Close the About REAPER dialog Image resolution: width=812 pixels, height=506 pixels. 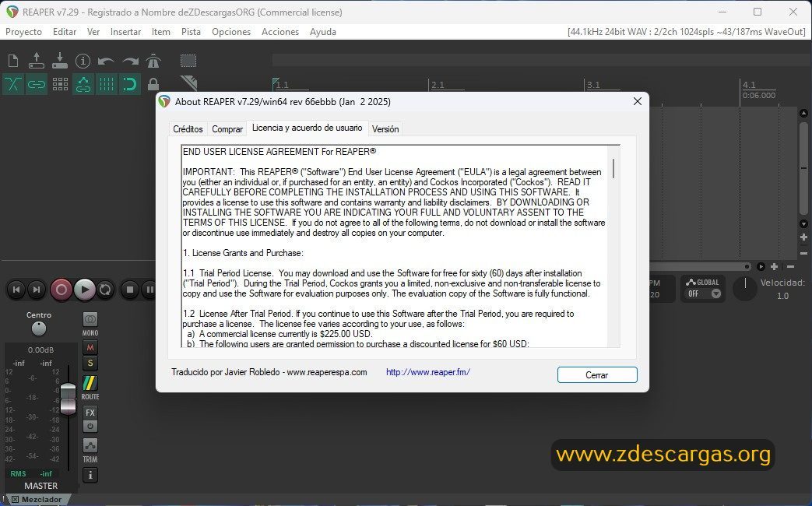point(638,101)
